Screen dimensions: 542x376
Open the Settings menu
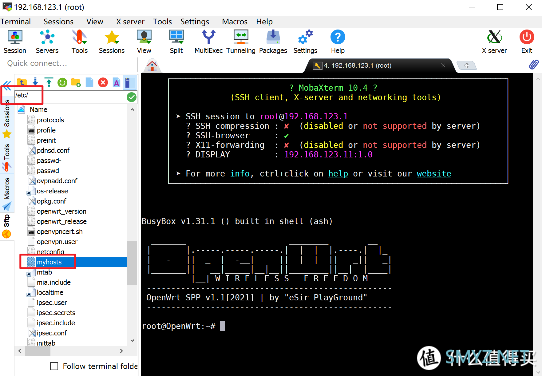coord(195,21)
